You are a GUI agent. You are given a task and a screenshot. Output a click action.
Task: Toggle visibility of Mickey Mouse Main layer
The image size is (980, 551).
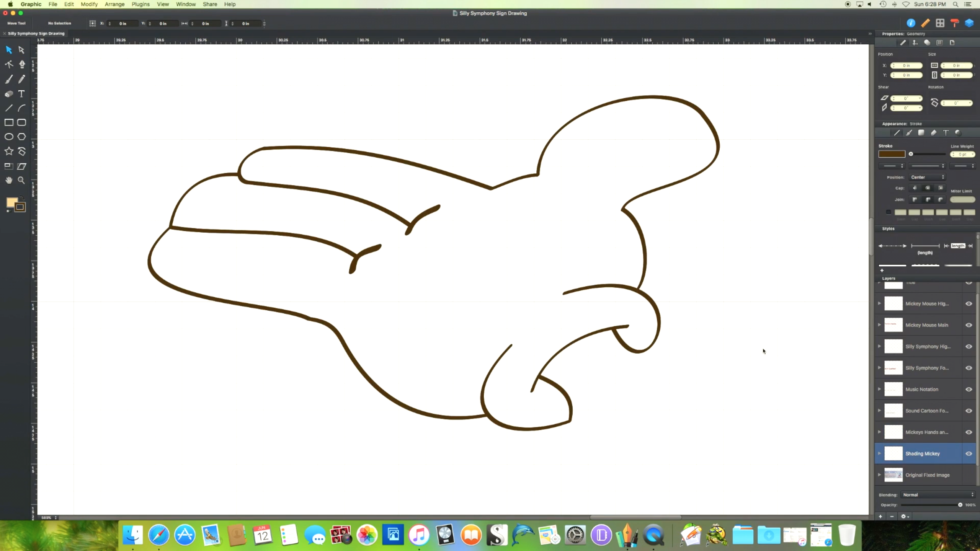click(969, 325)
